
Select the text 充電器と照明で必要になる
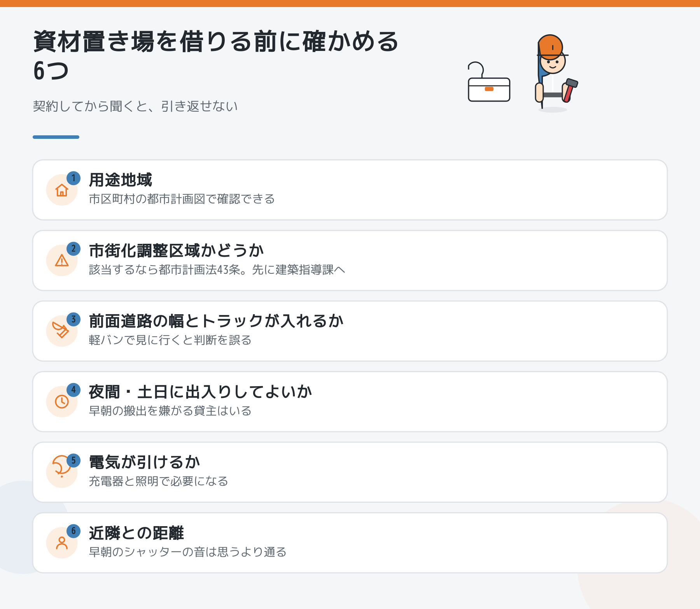pos(159,481)
